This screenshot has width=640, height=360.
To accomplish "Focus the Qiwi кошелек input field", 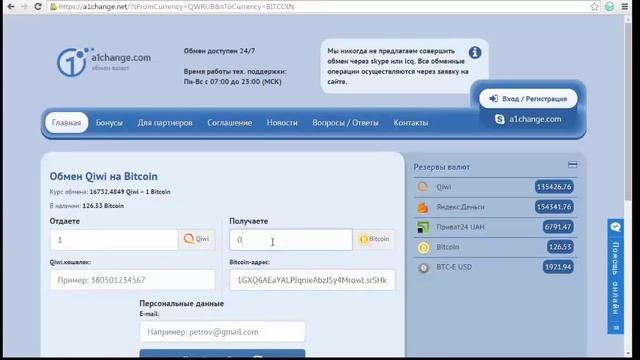I will 132,280.
